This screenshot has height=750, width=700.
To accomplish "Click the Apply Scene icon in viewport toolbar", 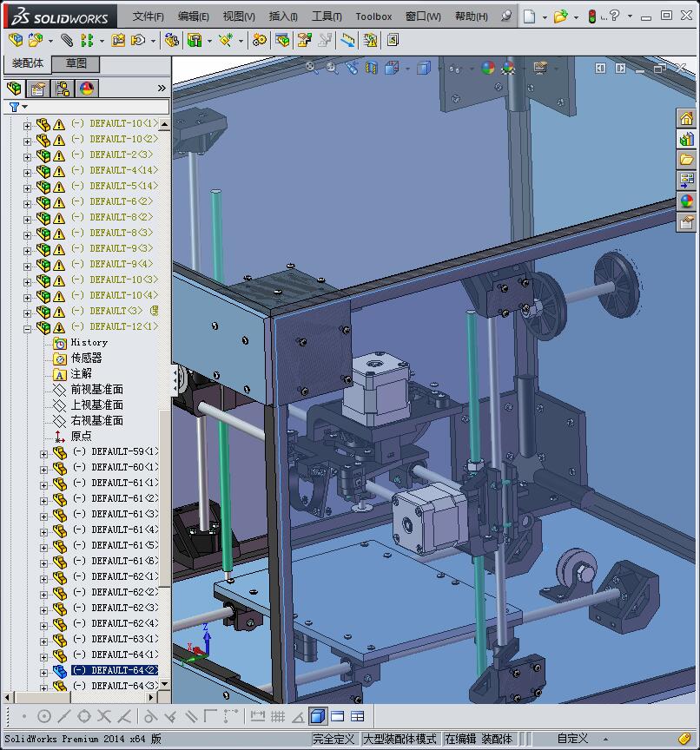I will (x=508, y=68).
